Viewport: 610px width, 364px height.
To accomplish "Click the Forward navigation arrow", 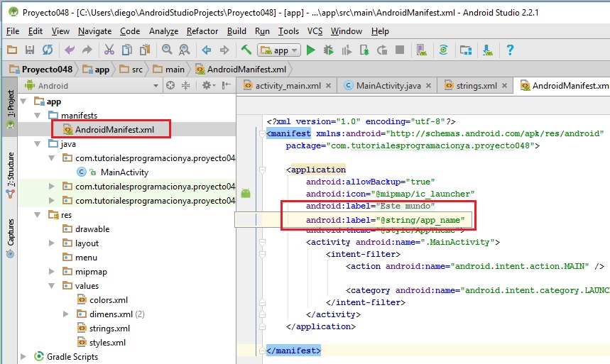I will 224,50.
